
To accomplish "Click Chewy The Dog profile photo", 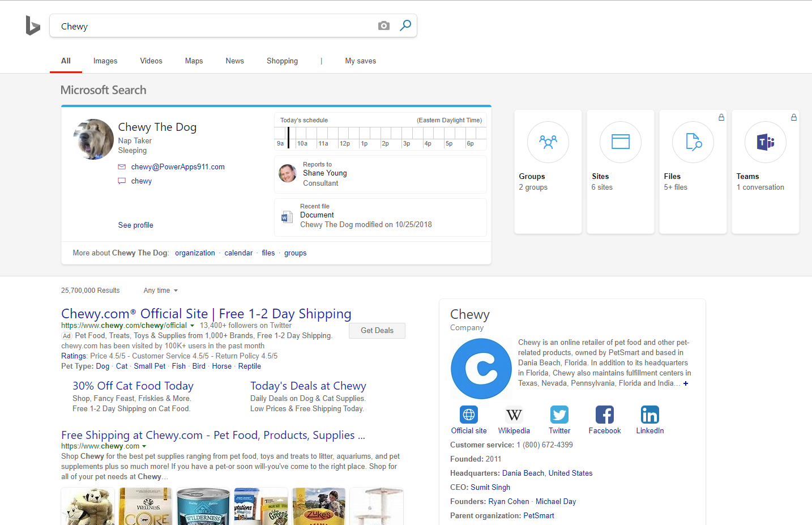I will [x=93, y=139].
